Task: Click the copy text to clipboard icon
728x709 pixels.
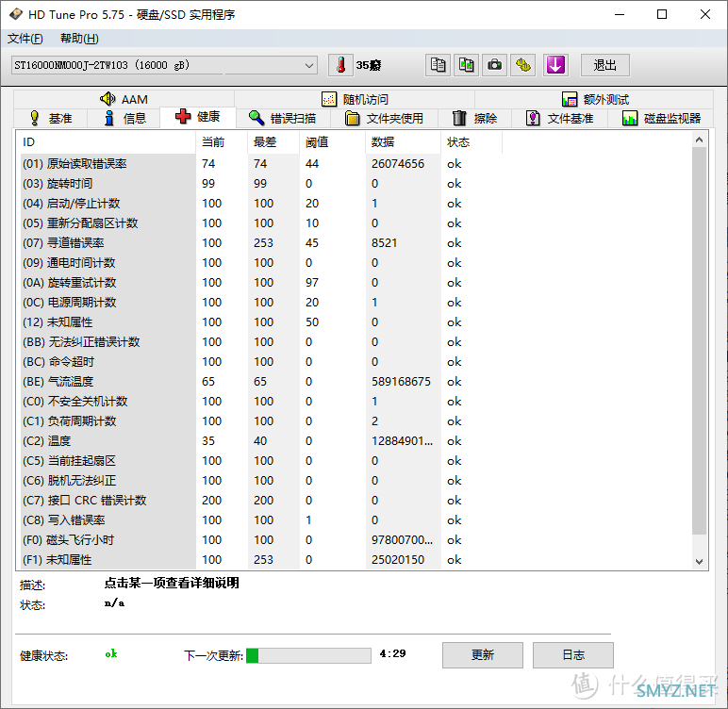Action: 438,65
